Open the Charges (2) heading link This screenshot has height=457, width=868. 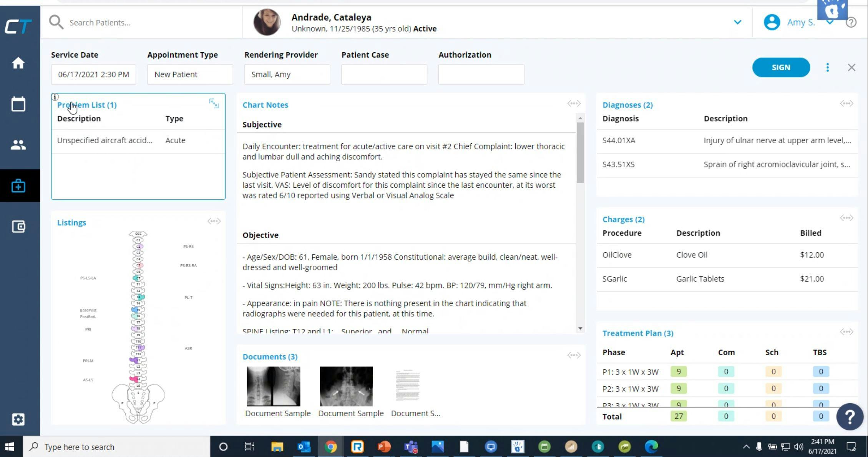[x=623, y=219]
